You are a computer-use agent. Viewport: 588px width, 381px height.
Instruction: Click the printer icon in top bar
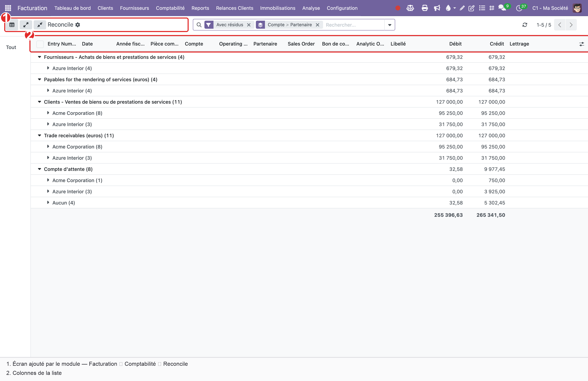[425, 8]
